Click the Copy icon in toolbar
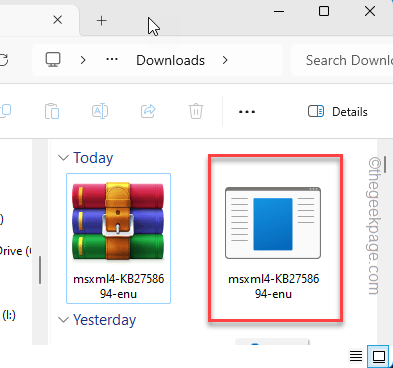The width and height of the screenshot is (393, 368). 5,111
